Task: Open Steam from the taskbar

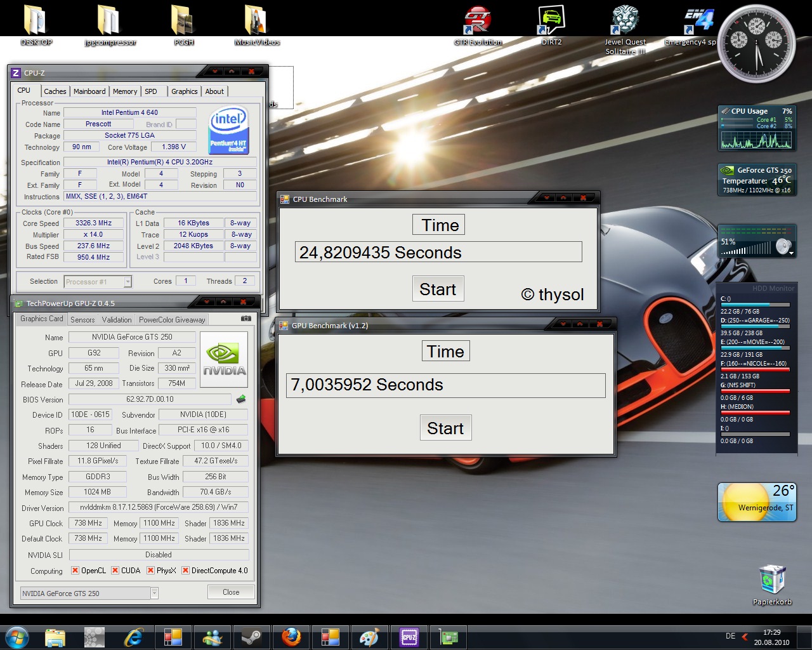Action: (252, 637)
